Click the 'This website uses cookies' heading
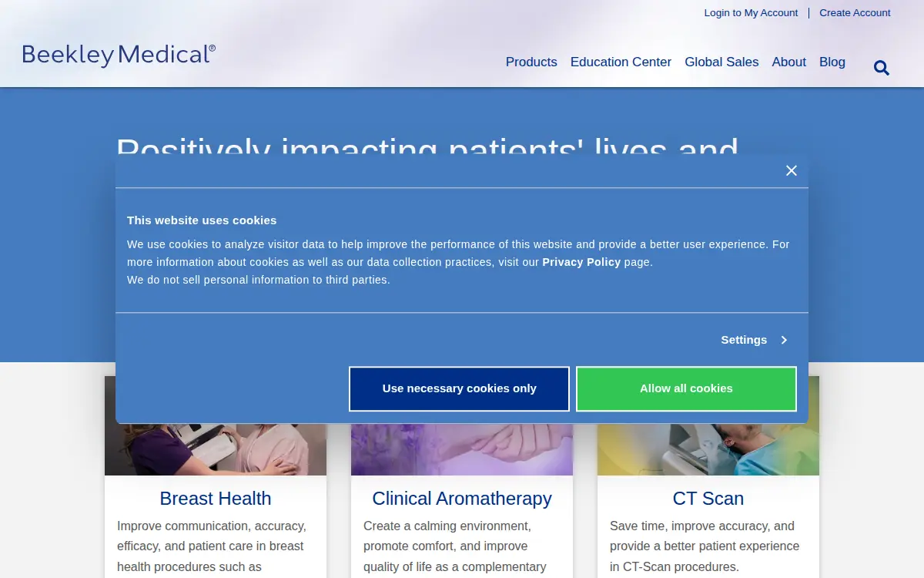 coord(202,220)
